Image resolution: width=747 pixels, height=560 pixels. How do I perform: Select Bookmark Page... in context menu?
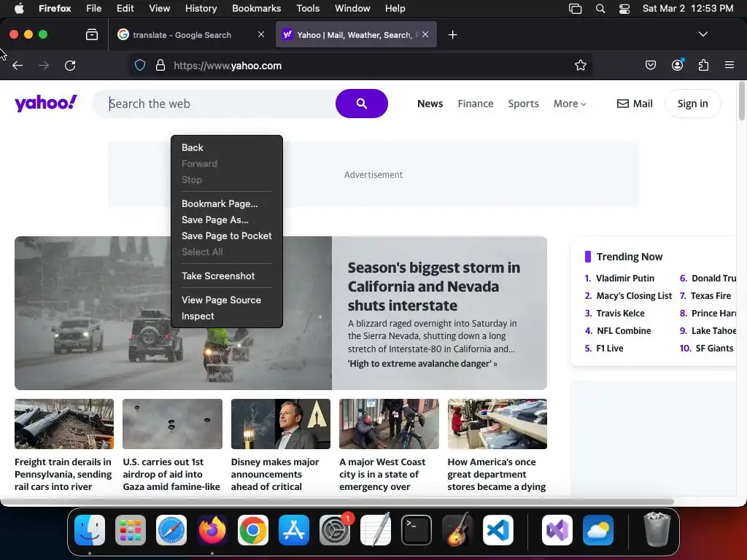pyautogui.click(x=219, y=204)
